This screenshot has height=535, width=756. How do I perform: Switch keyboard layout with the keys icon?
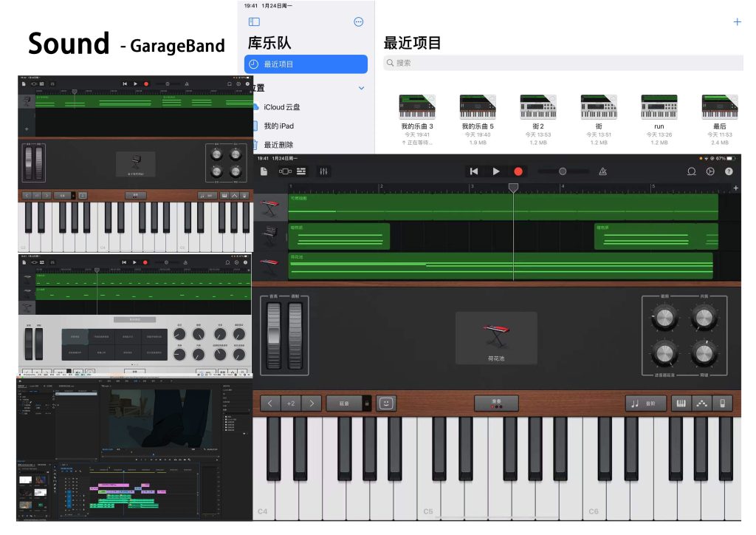point(681,403)
